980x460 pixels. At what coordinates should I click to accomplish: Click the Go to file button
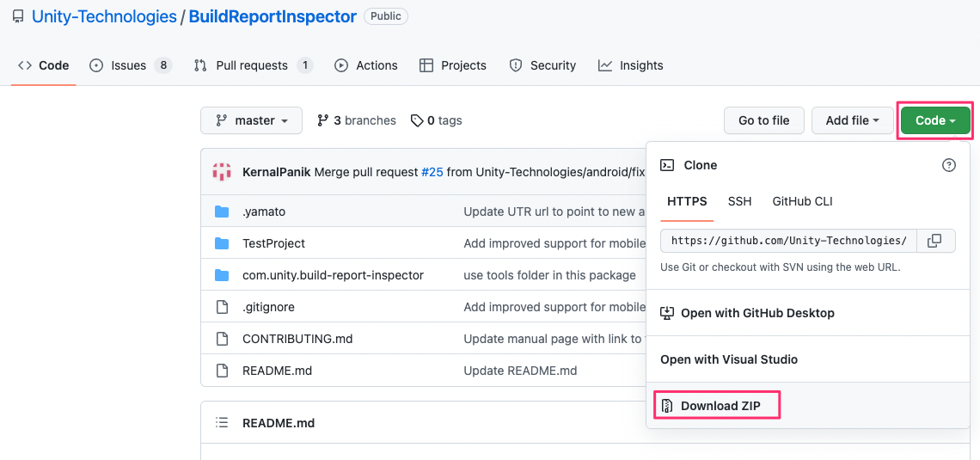coord(763,120)
